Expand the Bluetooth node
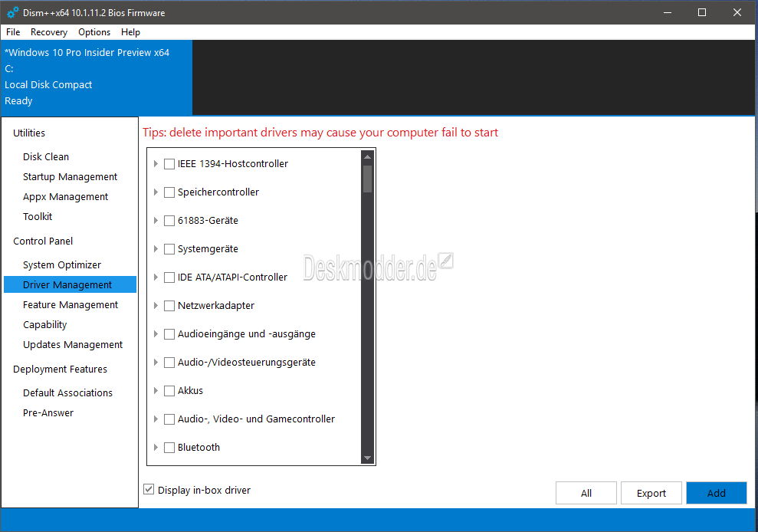This screenshot has width=758, height=532. coord(156,448)
